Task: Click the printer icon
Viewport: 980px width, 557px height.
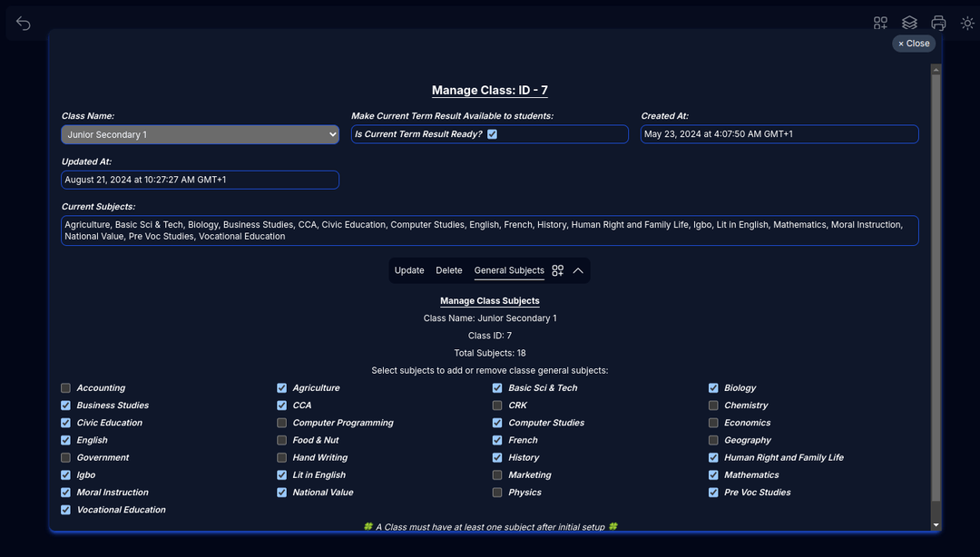Action: pos(938,24)
